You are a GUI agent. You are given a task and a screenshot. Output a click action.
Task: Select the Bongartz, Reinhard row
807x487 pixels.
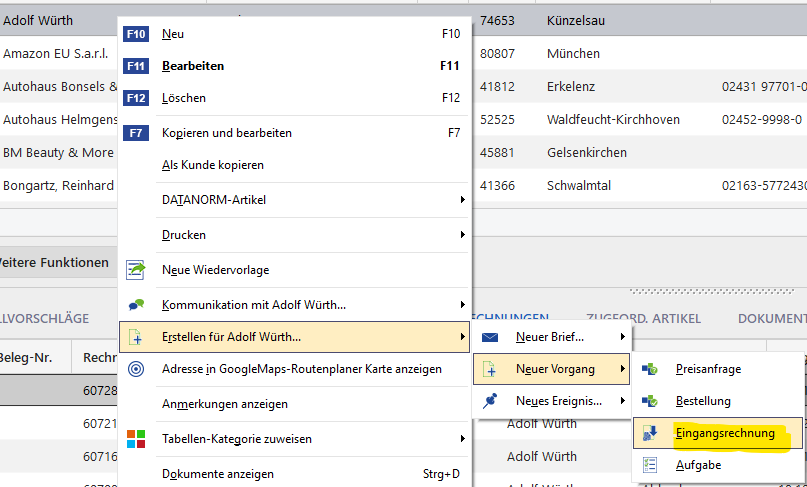(x=404, y=185)
